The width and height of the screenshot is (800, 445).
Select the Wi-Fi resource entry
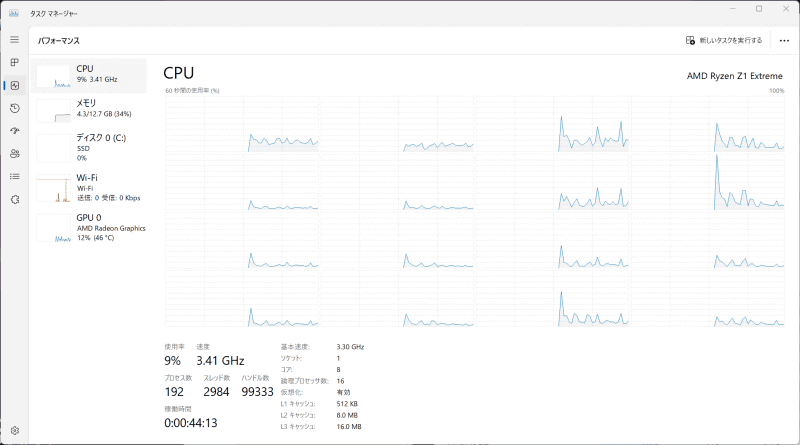point(89,188)
